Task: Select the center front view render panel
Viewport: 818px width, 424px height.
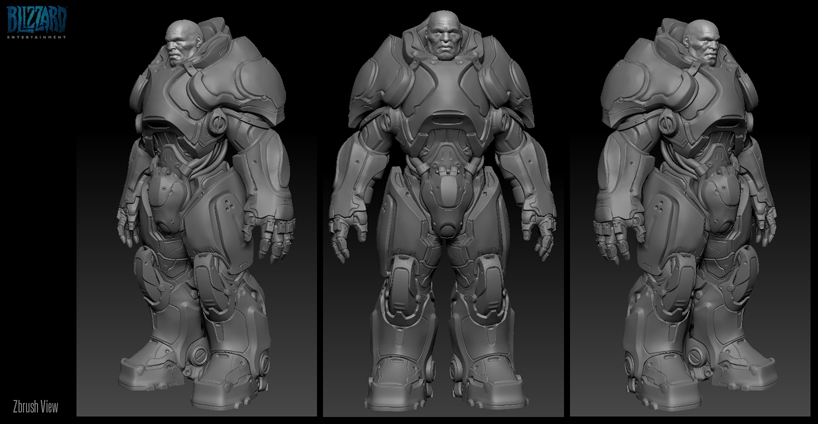Action: [x=443, y=213]
